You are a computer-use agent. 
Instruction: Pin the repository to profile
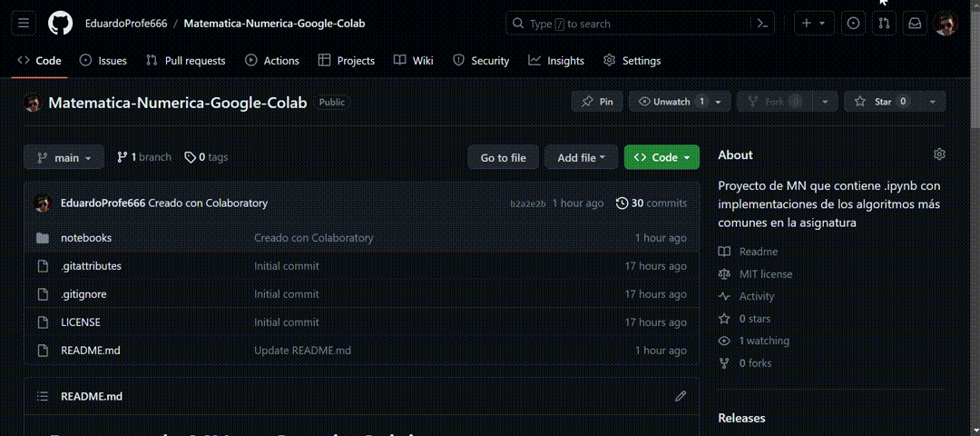pos(597,102)
